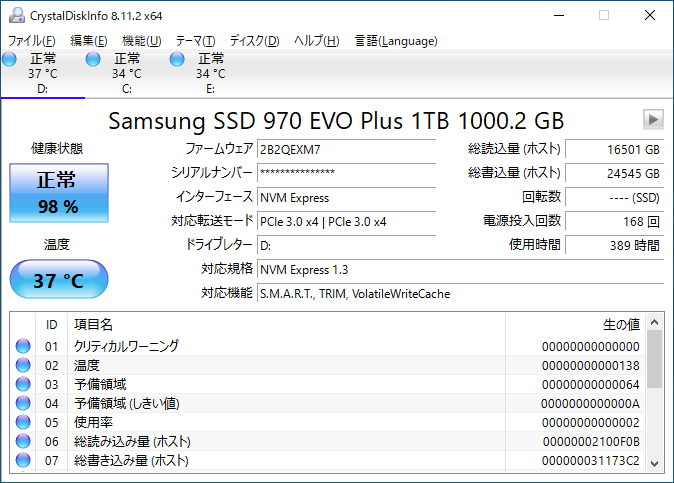
Task: Click the masked serial number field
Action: tap(346, 174)
